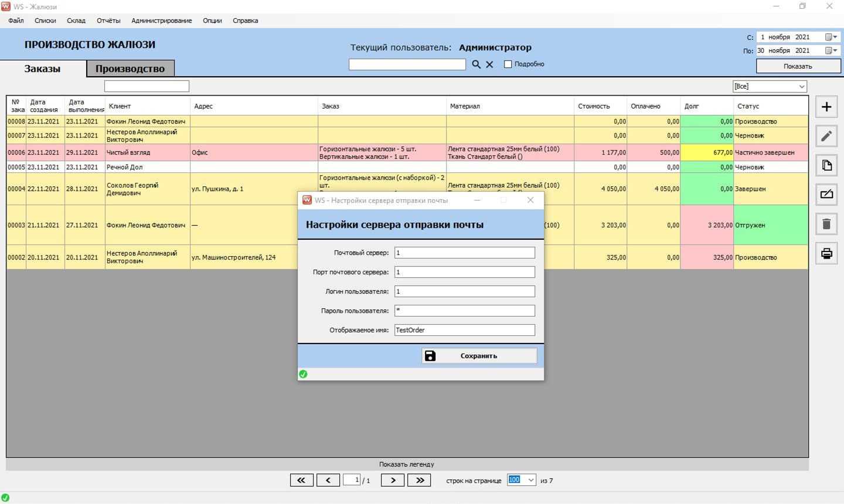Click the pencil edit order icon

(826, 136)
